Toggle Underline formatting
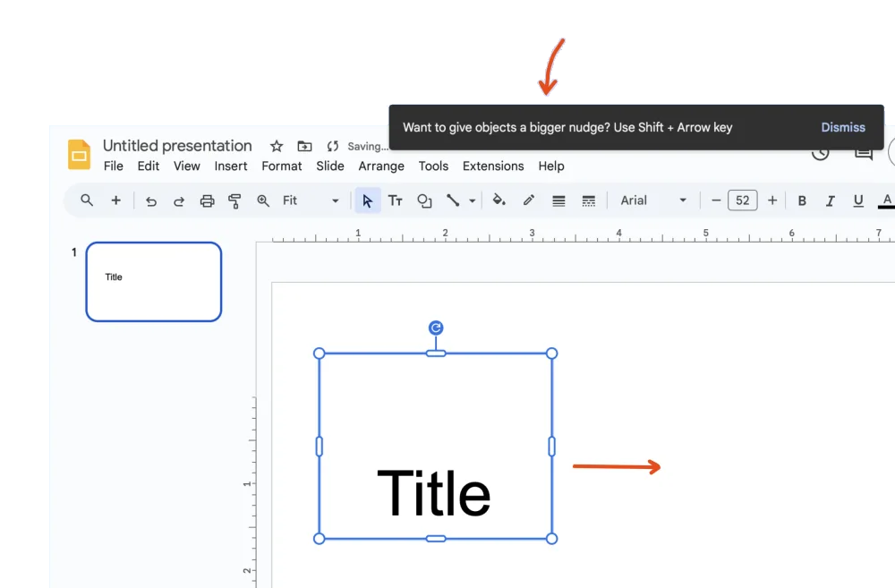Image resolution: width=895 pixels, height=588 pixels. point(858,201)
